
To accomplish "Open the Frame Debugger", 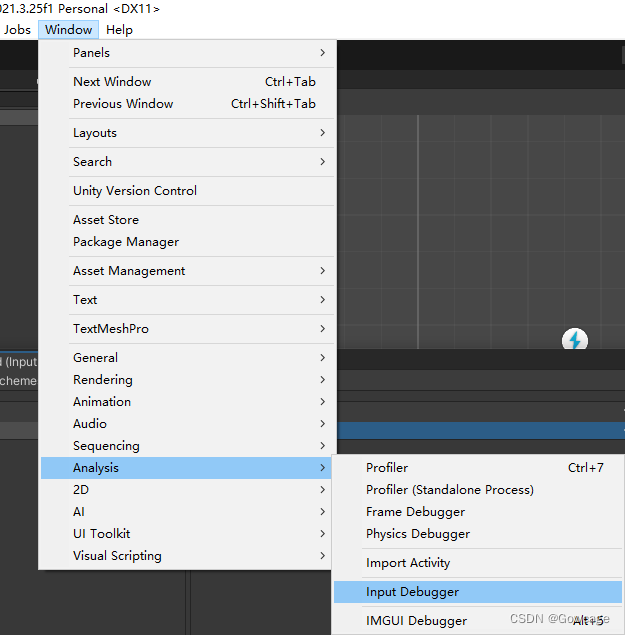I will click(x=478, y=512).
